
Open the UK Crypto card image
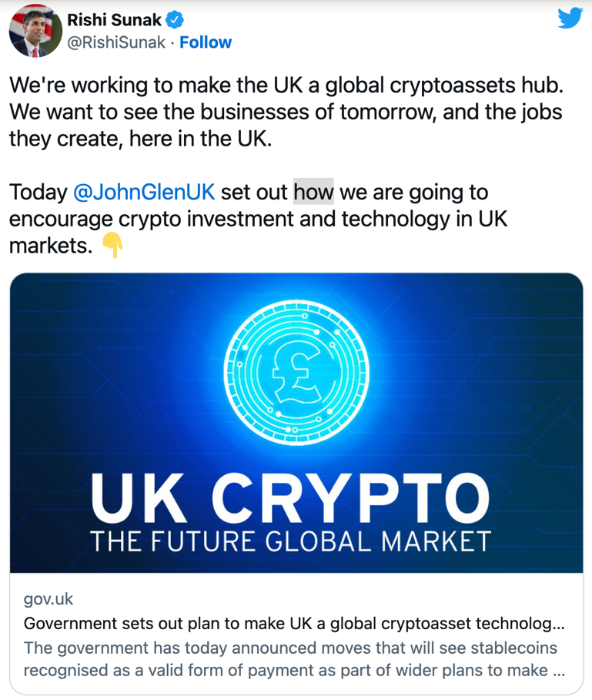[296, 423]
